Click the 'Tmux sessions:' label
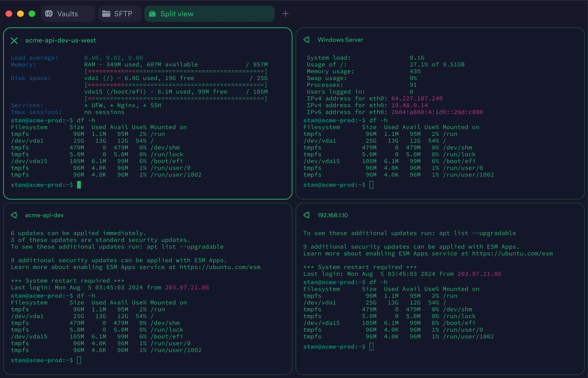The width and height of the screenshot is (588, 378). (36, 112)
